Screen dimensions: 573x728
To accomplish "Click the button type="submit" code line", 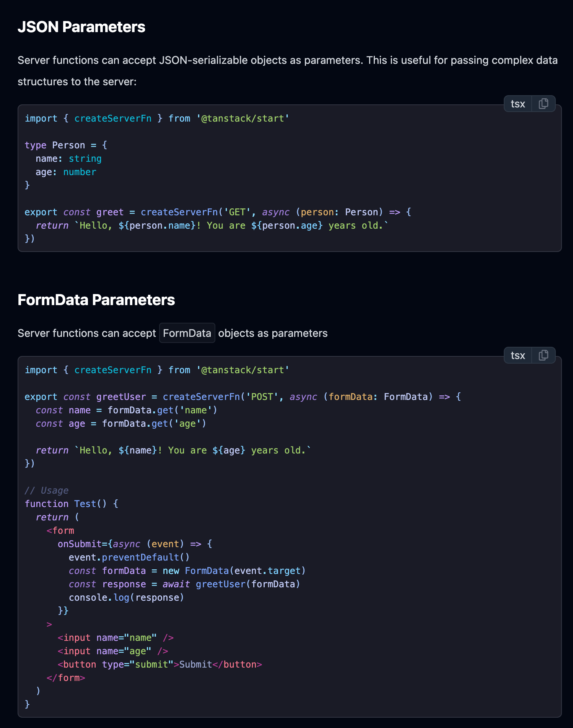I will coord(160,665).
